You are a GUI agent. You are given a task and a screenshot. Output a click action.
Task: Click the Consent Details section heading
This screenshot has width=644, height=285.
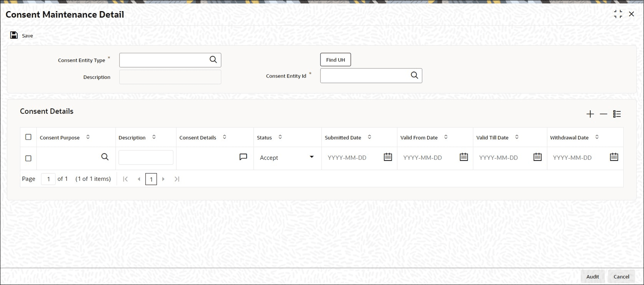click(x=47, y=111)
